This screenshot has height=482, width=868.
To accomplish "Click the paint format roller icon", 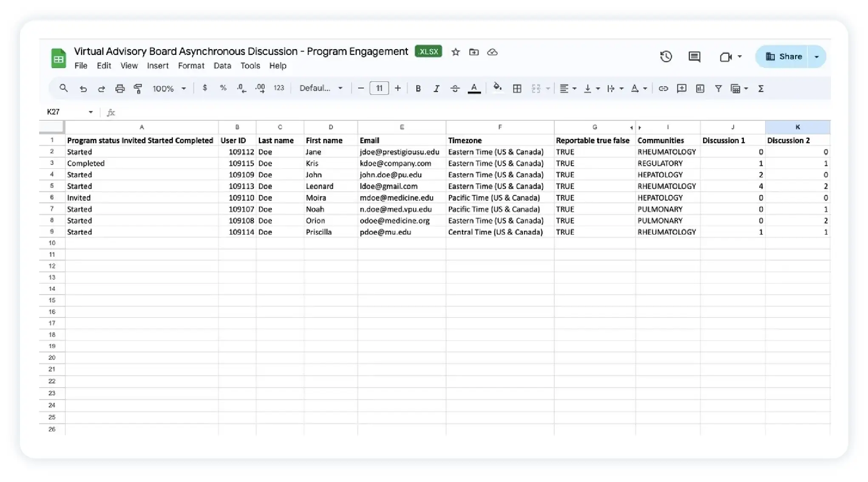I will 138,88.
